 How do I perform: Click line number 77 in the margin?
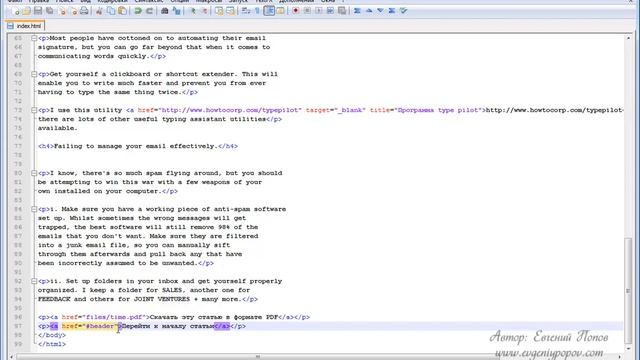tap(18, 146)
